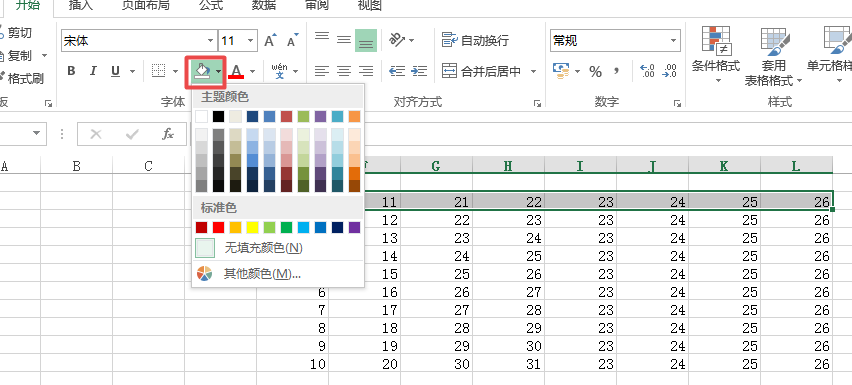The image size is (852, 385).
Task: Open the number format dropdown 常规
Action: [x=673, y=41]
